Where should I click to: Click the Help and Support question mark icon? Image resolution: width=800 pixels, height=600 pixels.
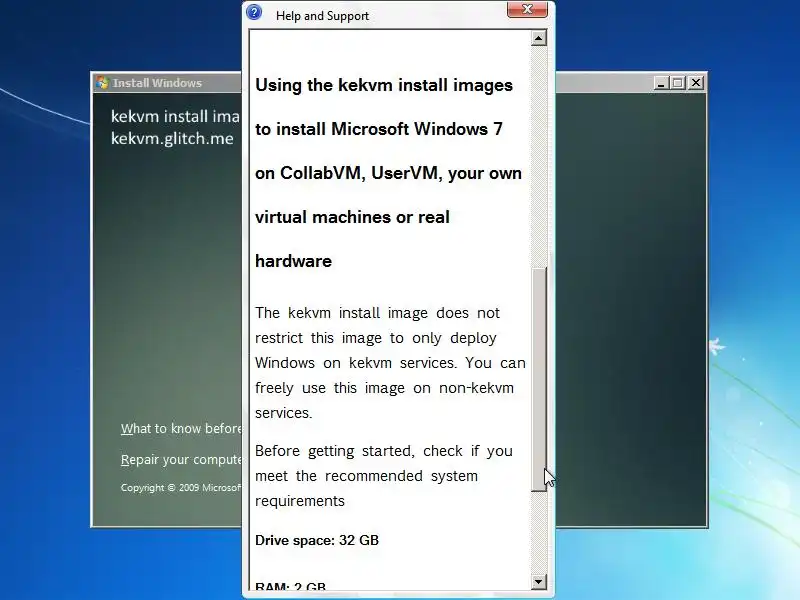click(254, 12)
